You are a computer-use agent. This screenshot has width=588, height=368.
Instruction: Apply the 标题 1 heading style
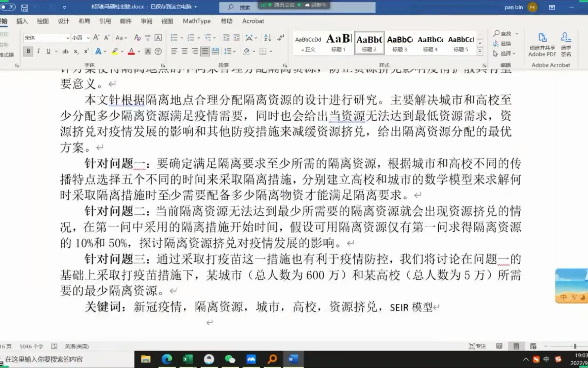point(338,43)
